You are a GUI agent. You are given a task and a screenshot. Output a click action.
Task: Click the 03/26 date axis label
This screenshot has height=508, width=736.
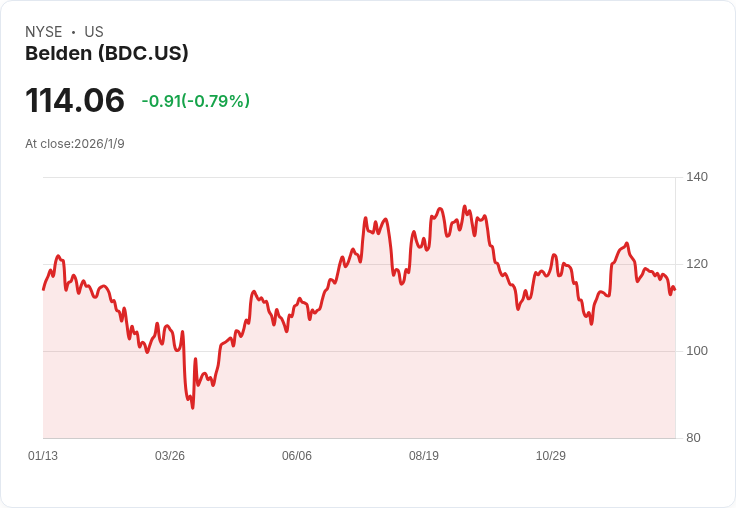point(170,455)
